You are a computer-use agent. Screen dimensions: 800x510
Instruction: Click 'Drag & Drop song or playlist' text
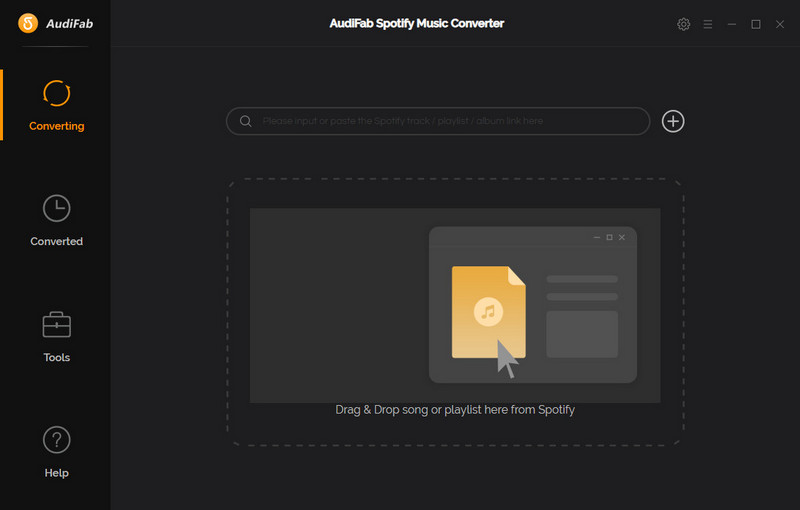click(x=455, y=410)
